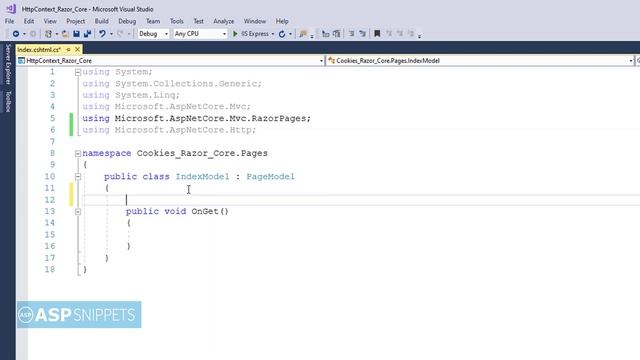Open the File menu
Viewport: 640px width, 360px height.
click(x=10, y=21)
